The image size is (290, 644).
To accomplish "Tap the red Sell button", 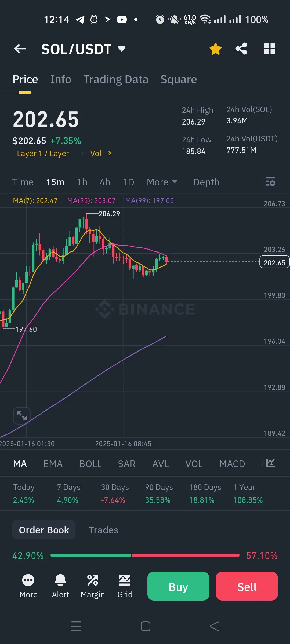I will point(247,586).
